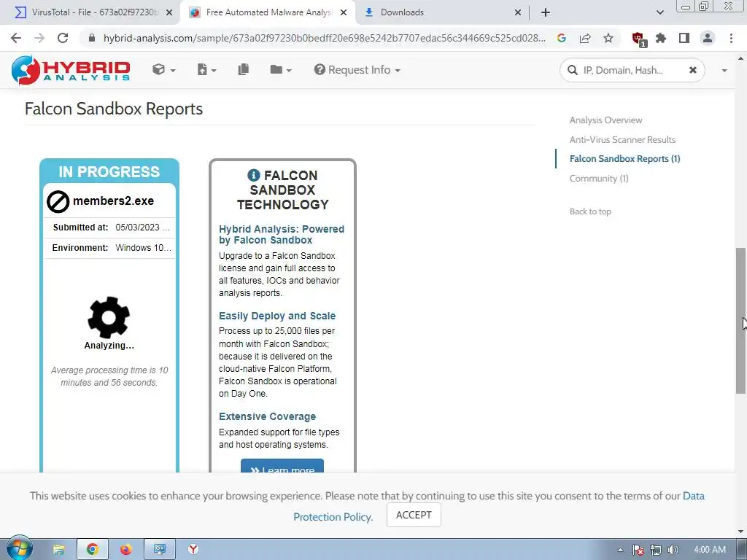The width and height of the screenshot is (747, 560).
Task: Click the Hybrid Analysis logo
Action: (x=71, y=70)
